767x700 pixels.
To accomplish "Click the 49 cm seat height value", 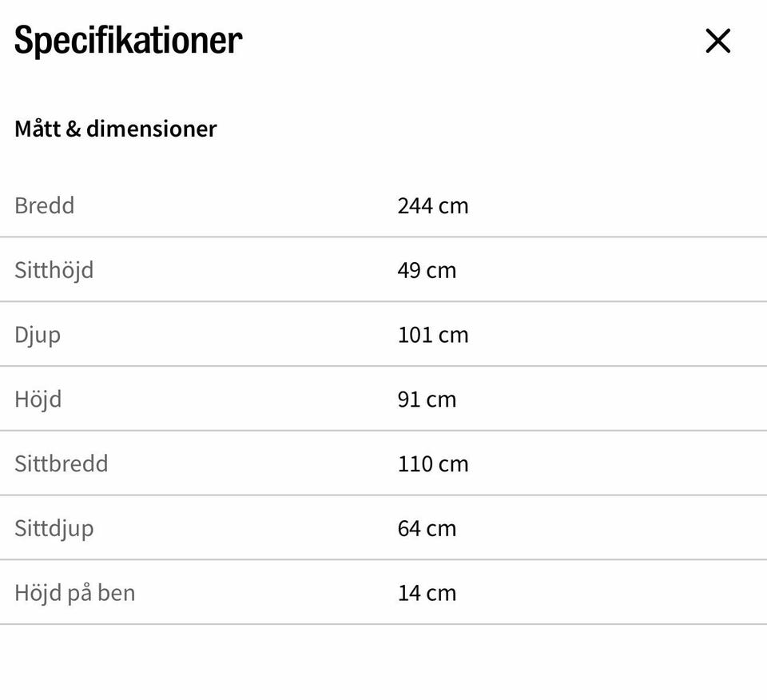I will 427,270.
